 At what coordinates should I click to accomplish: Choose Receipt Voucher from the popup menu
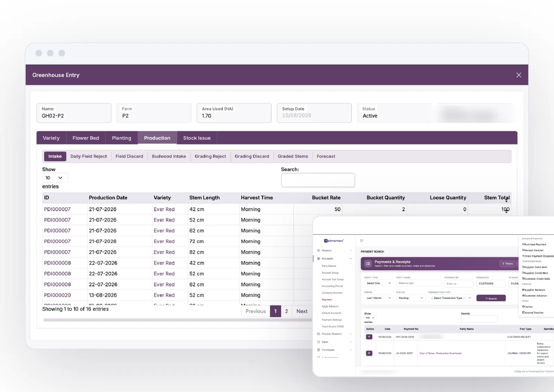tap(534, 250)
